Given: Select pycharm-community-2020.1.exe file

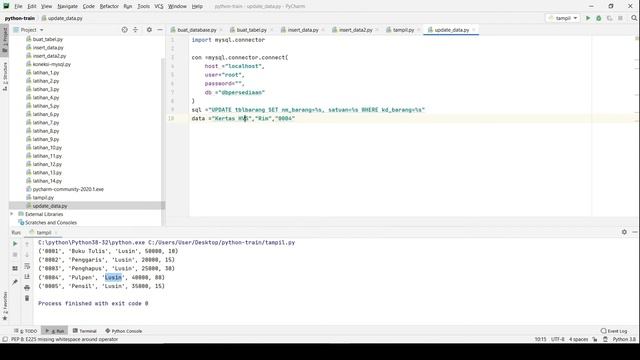Looking at the screenshot, I should (x=68, y=189).
